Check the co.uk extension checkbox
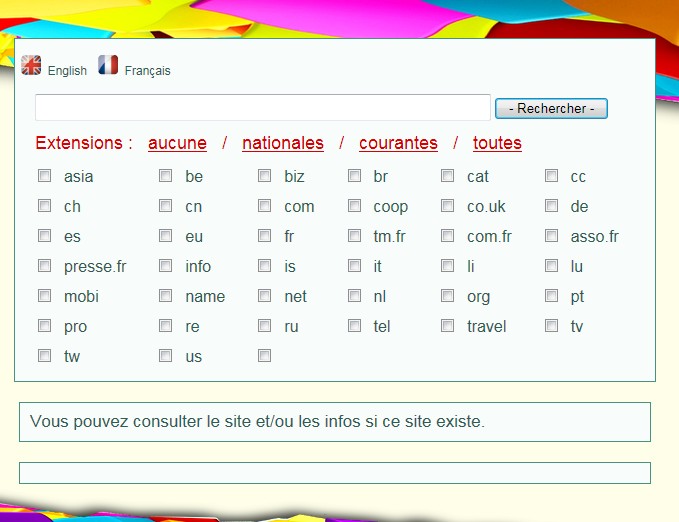679x522 pixels. [x=447, y=205]
